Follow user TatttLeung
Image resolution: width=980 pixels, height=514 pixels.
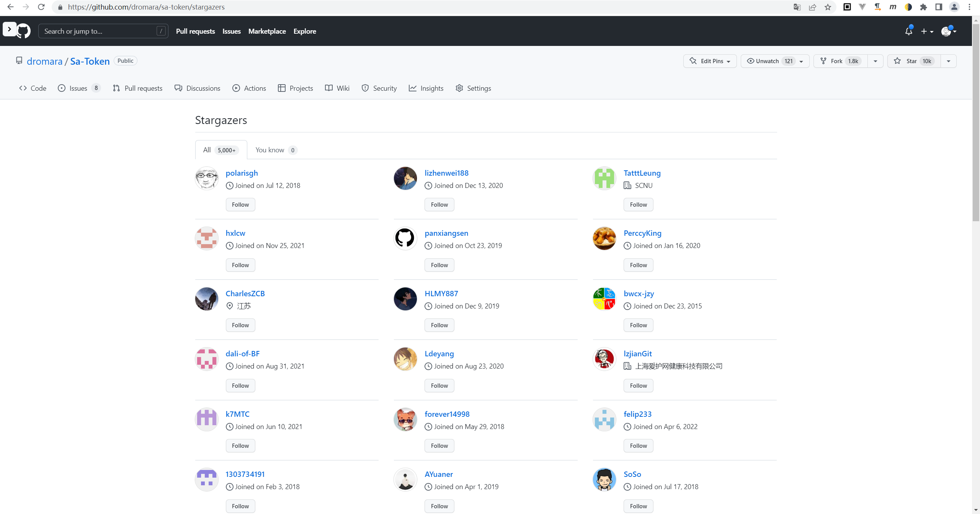pyautogui.click(x=639, y=205)
